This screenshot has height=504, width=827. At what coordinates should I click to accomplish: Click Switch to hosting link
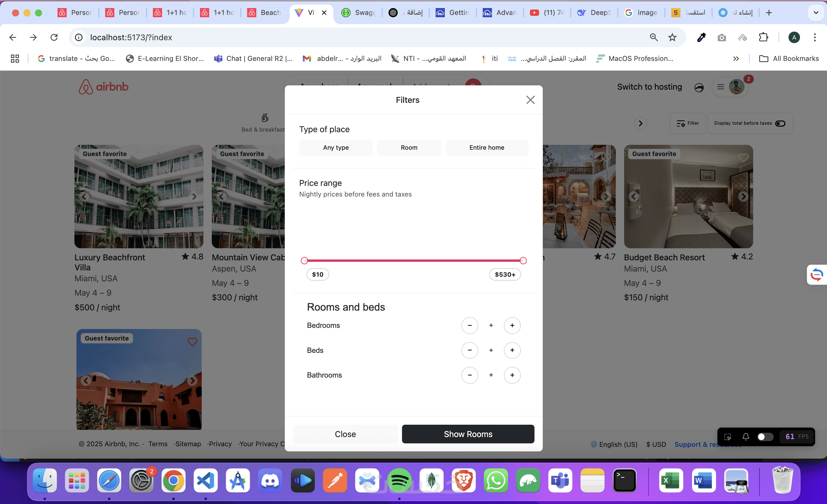649,87
